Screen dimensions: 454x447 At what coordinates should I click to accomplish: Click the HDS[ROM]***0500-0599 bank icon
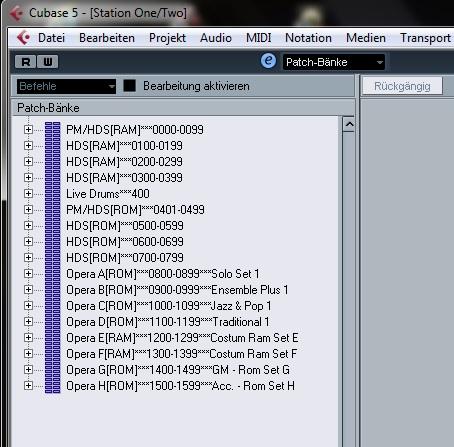click(53, 226)
